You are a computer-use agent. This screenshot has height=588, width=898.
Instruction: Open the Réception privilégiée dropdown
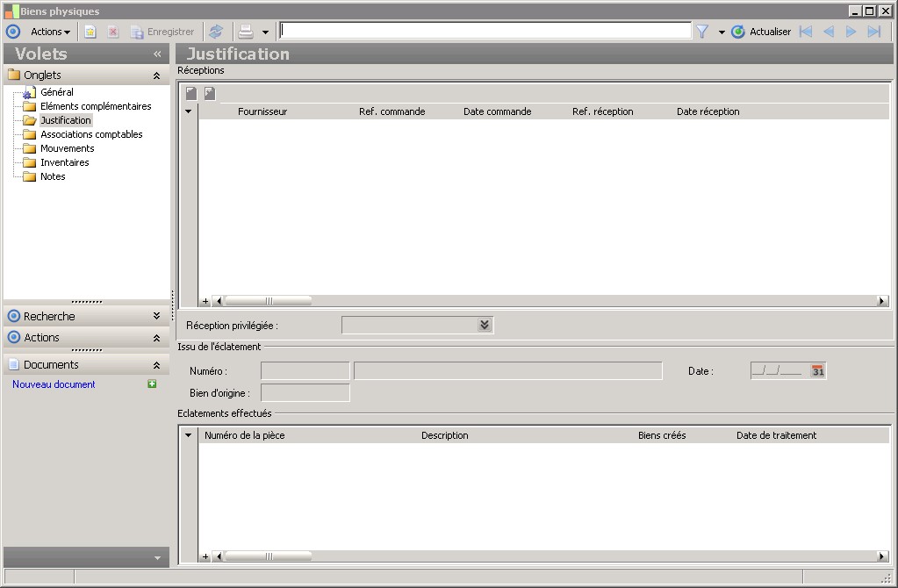tap(485, 326)
